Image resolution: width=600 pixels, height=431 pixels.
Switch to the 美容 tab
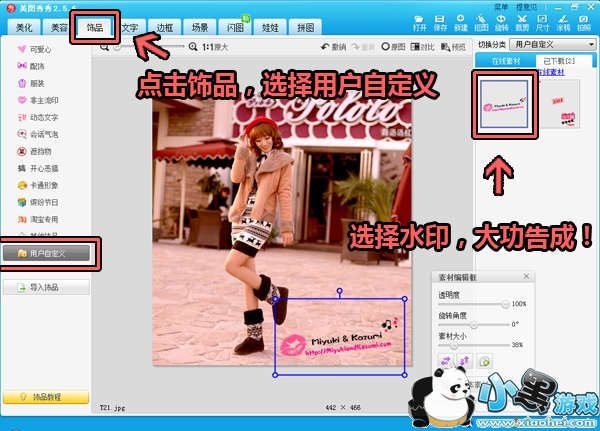point(59,27)
